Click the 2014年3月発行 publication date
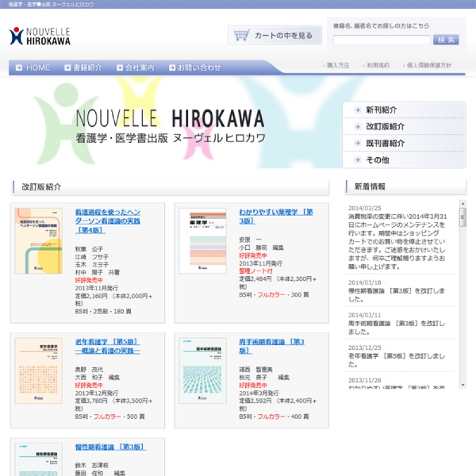476x476 pixels. point(259,393)
